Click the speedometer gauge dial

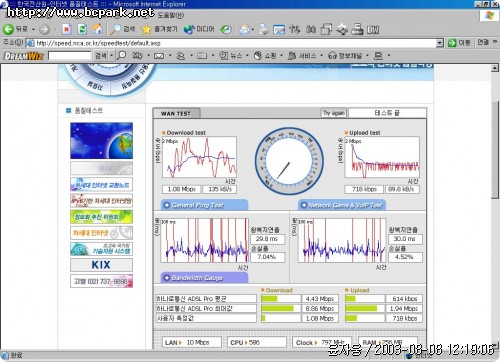pyautogui.click(x=289, y=161)
